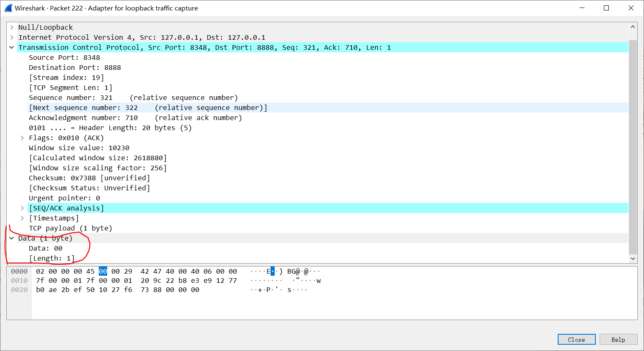
Task: Click hex bytes 73 88 in third row
Action: coord(151,290)
